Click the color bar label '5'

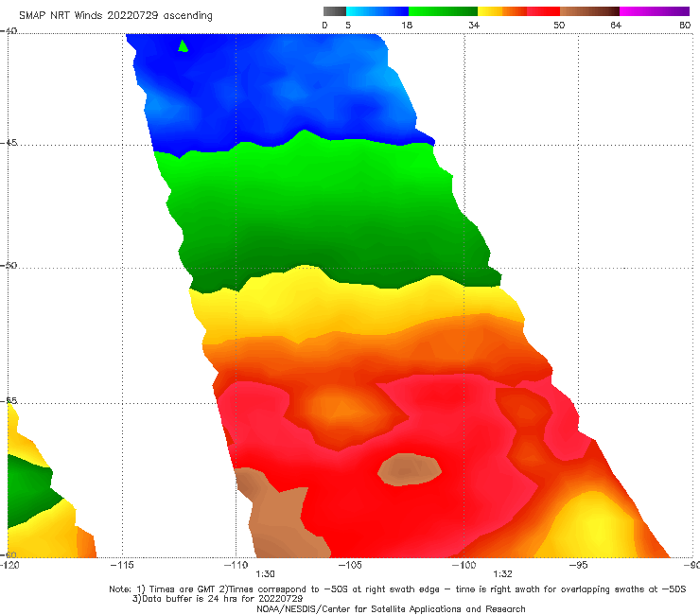tap(348, 26)
